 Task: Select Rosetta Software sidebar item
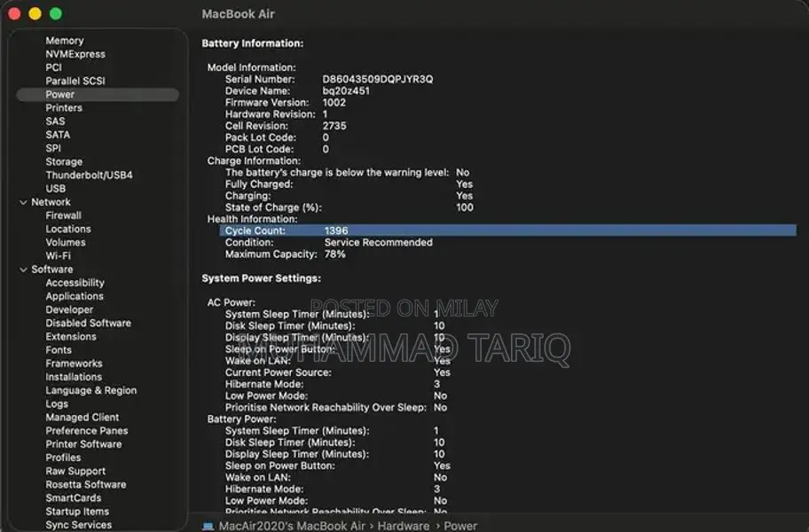(x=86, y=485)
